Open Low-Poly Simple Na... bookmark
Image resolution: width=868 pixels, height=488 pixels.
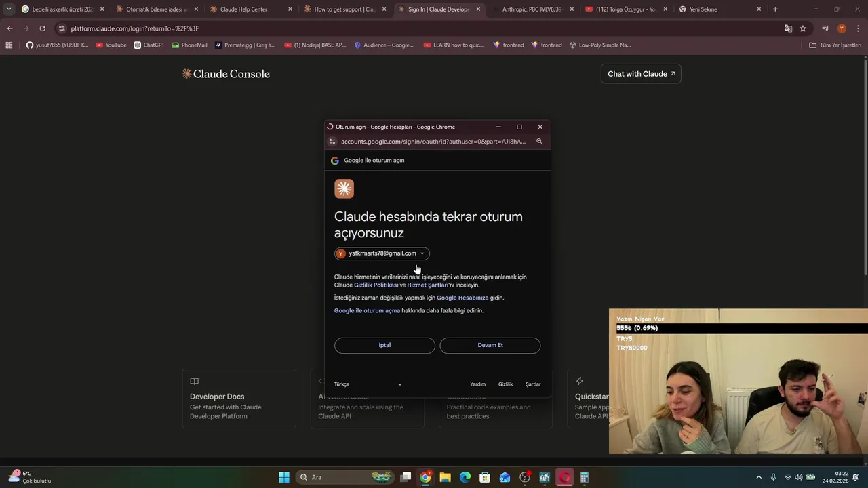[x=599, y=45]
